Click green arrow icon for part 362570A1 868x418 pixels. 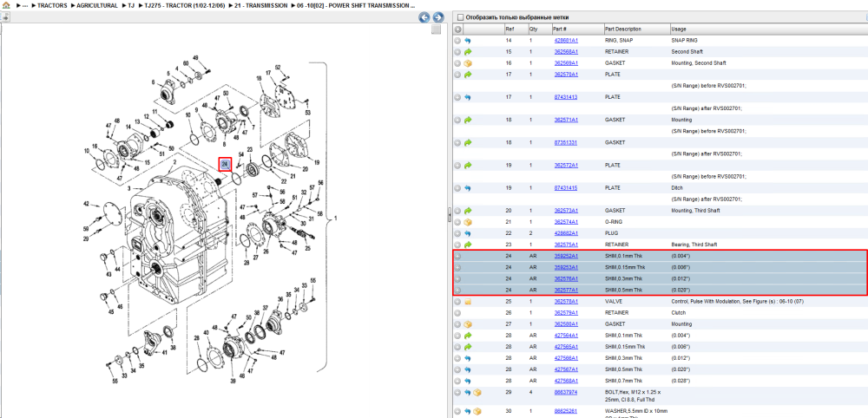coord(467,75)
